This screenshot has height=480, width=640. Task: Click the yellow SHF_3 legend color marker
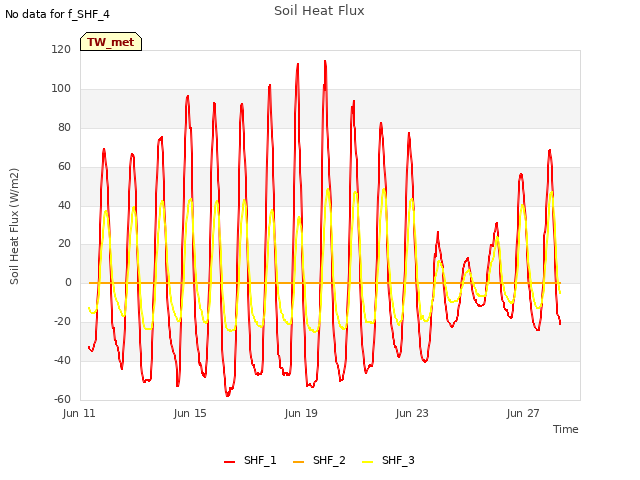pos(368,462)
